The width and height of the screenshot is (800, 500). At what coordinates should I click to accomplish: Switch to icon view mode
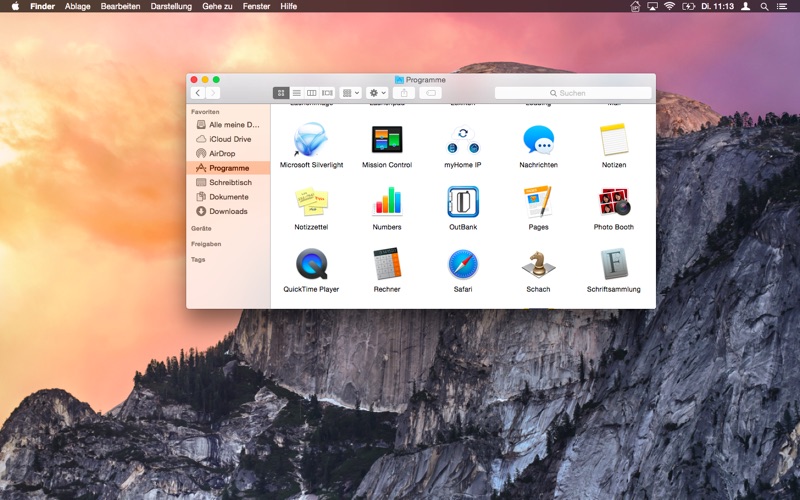pos(281,93)
